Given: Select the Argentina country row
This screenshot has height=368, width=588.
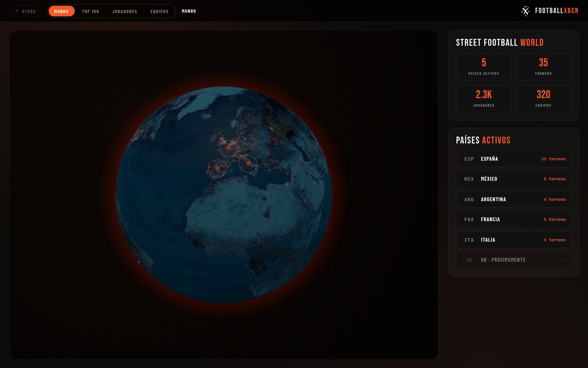Looking at the screenshot, I should (514, 199).
